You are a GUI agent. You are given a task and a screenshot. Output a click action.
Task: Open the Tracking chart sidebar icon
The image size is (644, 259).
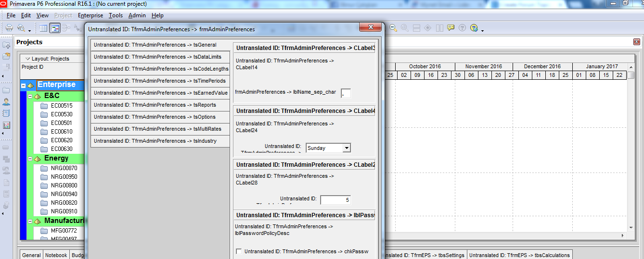[7, 125]
